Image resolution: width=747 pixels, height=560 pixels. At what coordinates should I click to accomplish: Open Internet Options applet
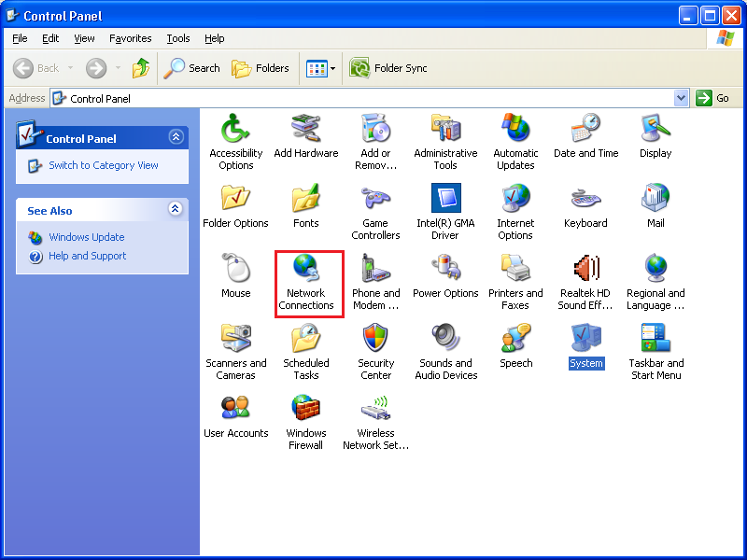(x=515, y=212)
